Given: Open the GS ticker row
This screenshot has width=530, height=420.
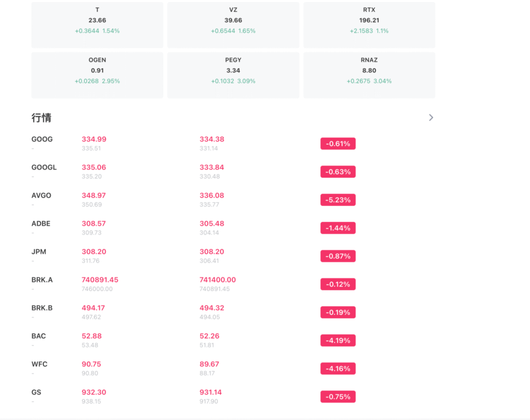Looking at the screenshot, I should coord(36,393).
